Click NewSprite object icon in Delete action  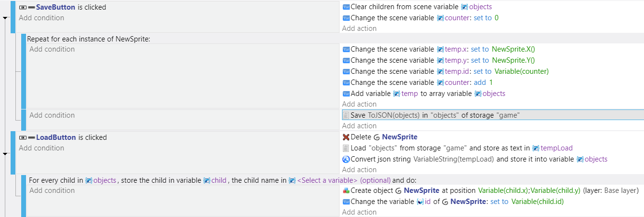[x=377, y=137]
